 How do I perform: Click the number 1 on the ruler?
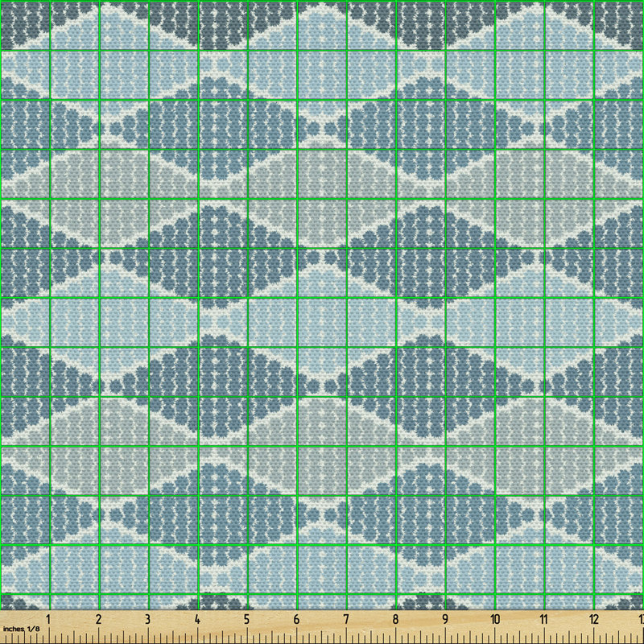coord(48,619)
